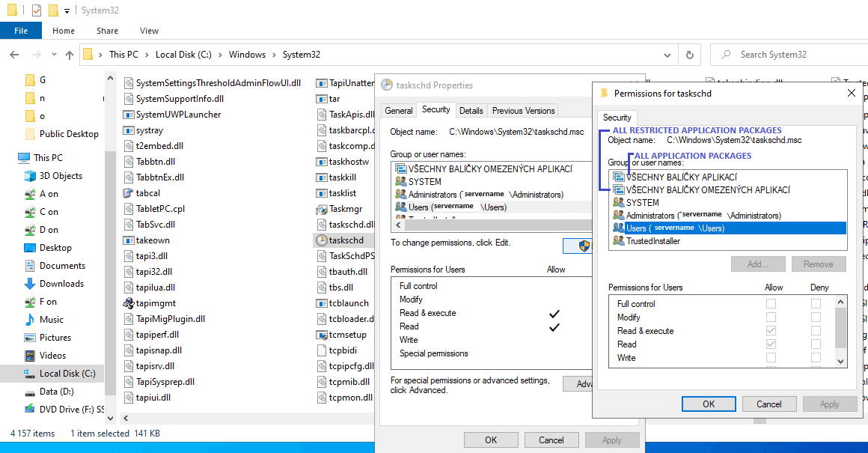The image size is (868, 453).
Task: Open the Recent locations dropdown arrow
Action: pyautogui.click(x=54, y=55)
